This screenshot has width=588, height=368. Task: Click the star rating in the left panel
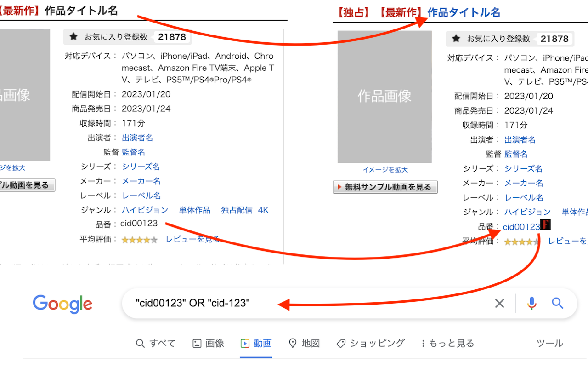139,240
